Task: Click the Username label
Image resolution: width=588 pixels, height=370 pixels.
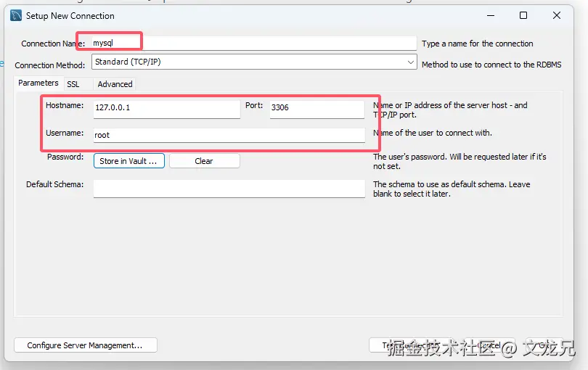Action: point(65,133)
